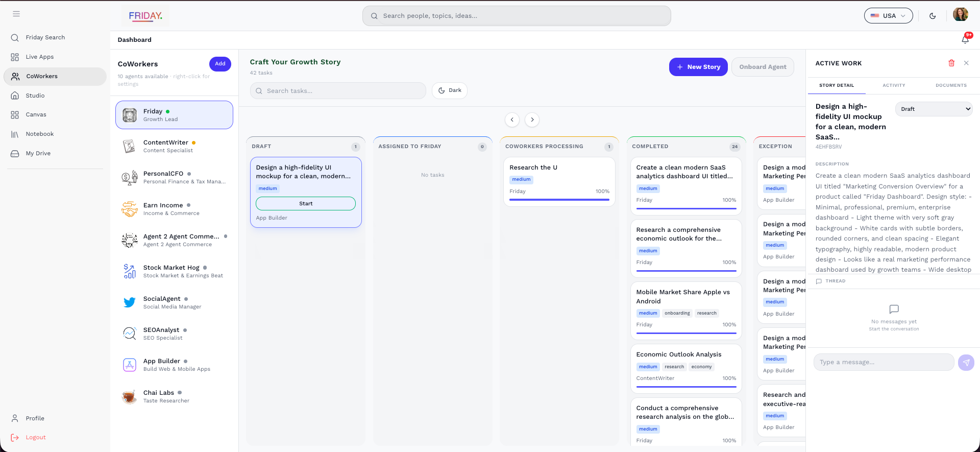Viewport: 980px width, 452px height.
Task: Click the send message arrow icon
Action: point(966,363)
